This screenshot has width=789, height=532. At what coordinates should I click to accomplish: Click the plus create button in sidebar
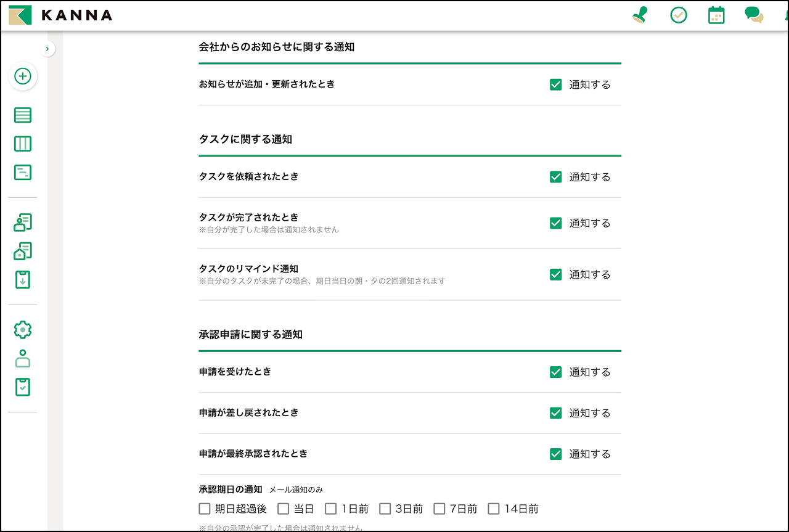(x=23, y=76)
